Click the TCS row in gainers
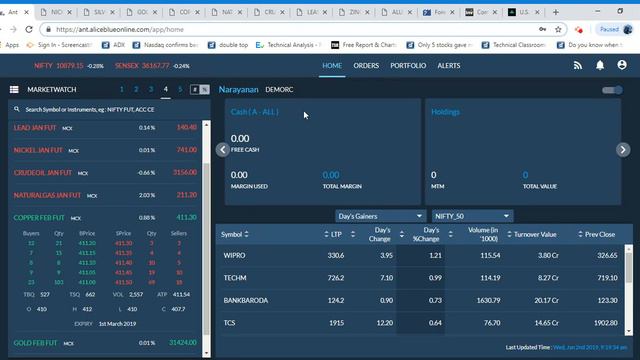The image size is (640, 360). (420, 323)
